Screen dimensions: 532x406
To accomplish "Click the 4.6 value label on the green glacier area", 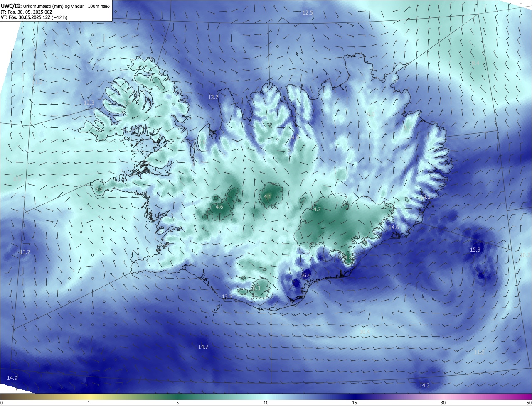I will point(219,207).
